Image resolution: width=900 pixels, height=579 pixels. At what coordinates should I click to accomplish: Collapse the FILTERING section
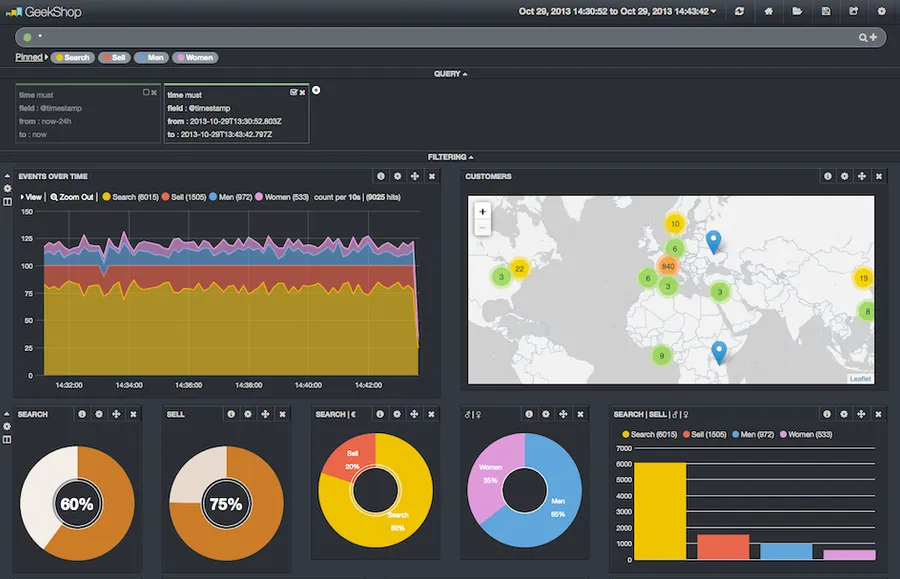[450, 157]
